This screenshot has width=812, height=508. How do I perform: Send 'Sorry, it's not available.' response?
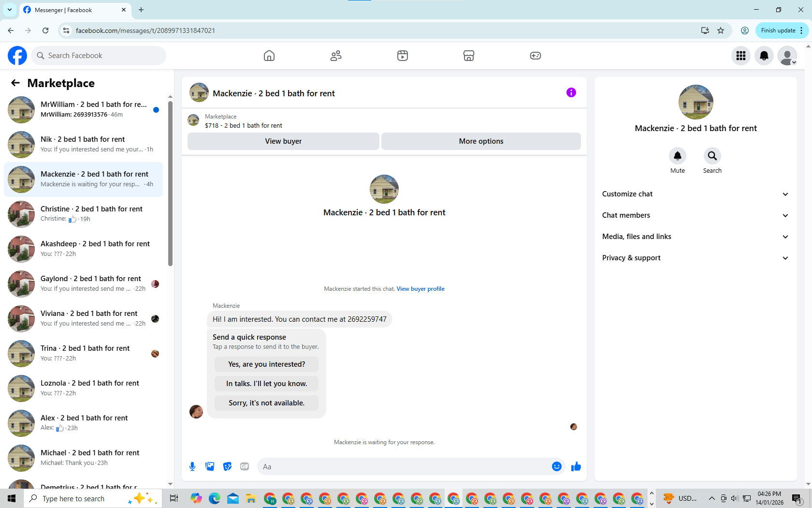coord(267,403)
